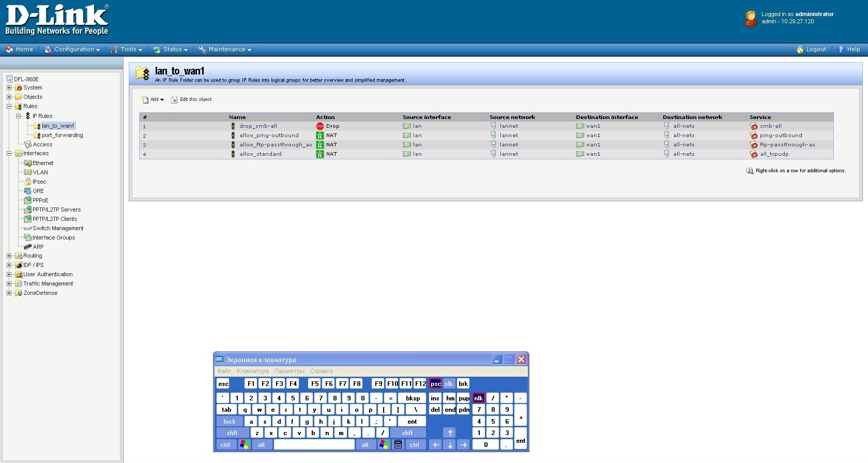Toggle the slk key on the on-screen keyboard
Image resolution: width=868 pixels, height=463 pixels.
[x=449, y=384]
